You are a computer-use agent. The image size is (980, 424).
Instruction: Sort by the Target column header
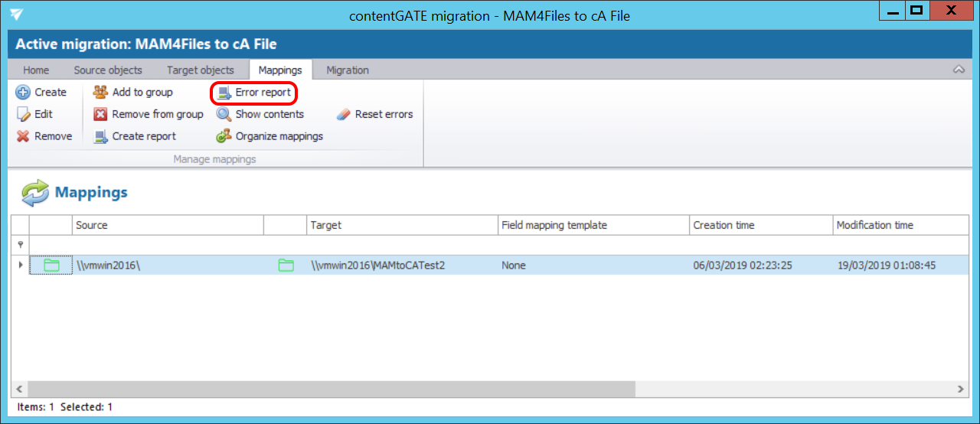pos(402,225)
